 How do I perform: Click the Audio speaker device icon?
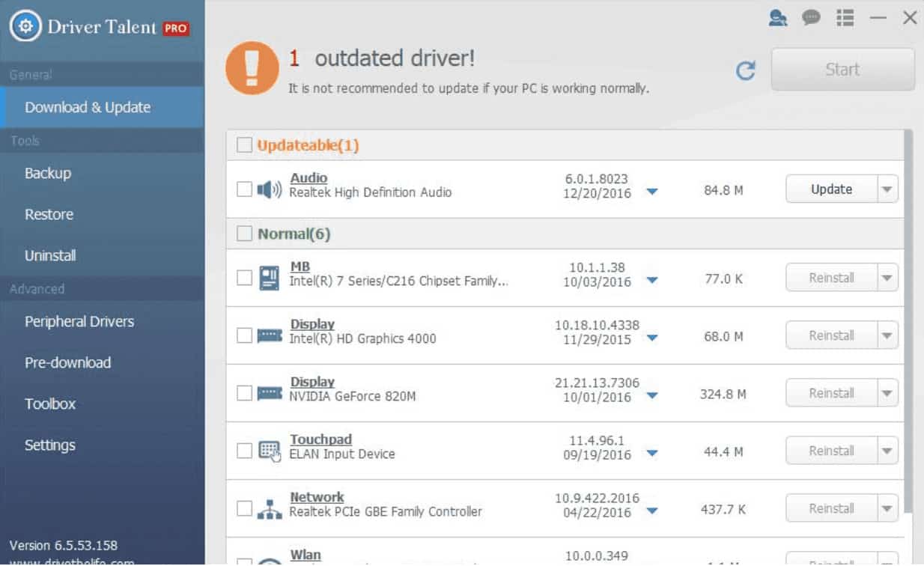[x=269, y=190]
